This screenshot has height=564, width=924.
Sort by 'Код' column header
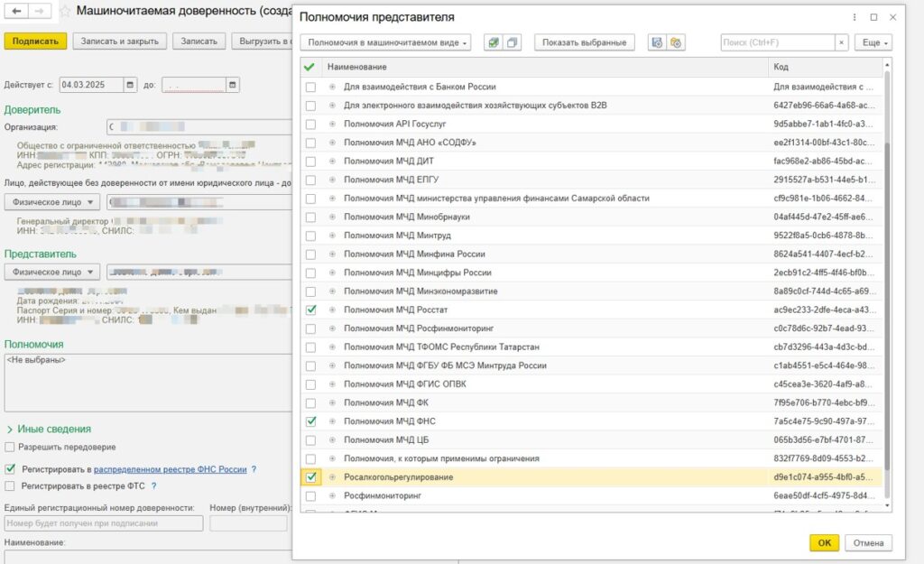tap(827, 67)
